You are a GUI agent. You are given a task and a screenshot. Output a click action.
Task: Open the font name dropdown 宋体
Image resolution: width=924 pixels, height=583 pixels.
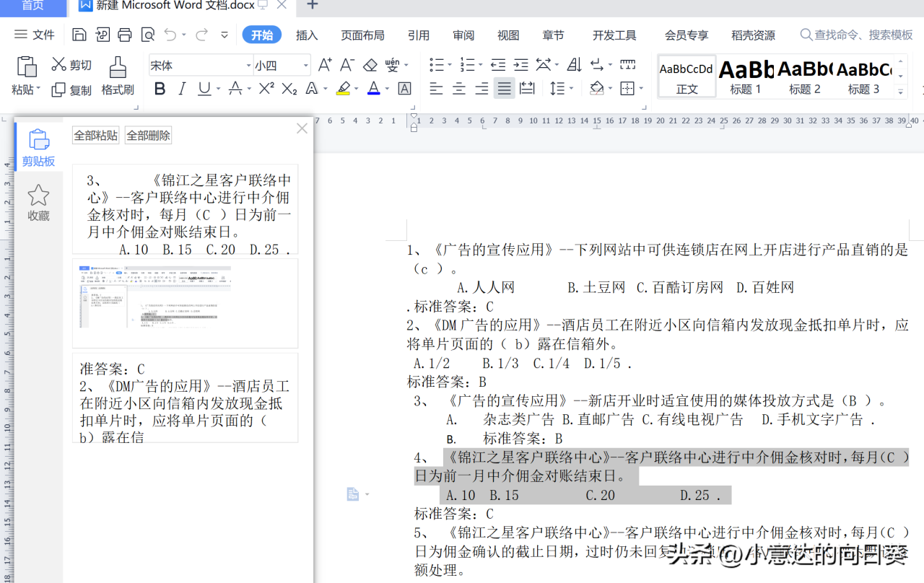pyautogui.click(x=248, y=66)
